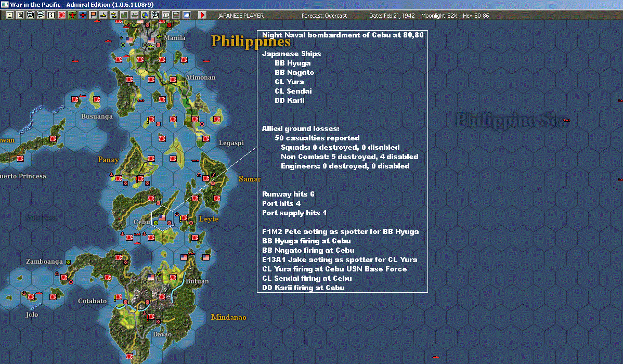Click the 'DD Karii' ship entry
This screenshot has height=364, width=623.
tap(290, 100)
